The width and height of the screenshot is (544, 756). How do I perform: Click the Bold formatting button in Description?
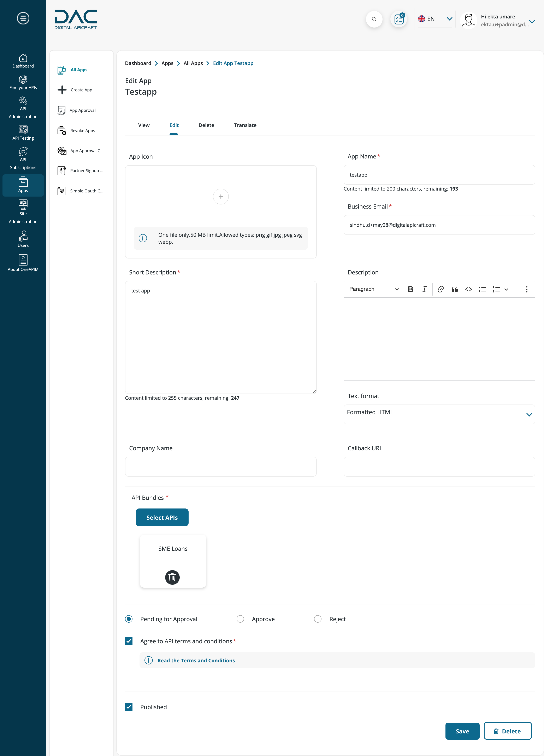click(411, 289)
